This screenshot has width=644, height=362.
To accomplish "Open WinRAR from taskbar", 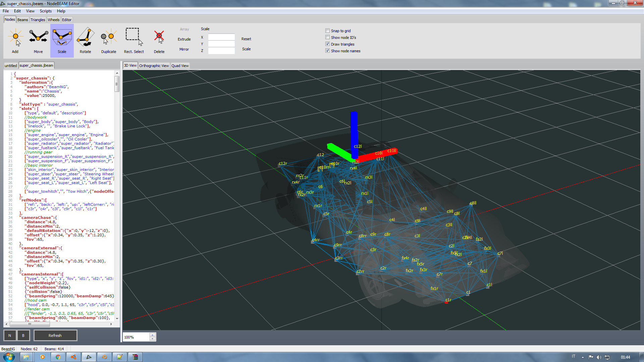I will point(135,357).
